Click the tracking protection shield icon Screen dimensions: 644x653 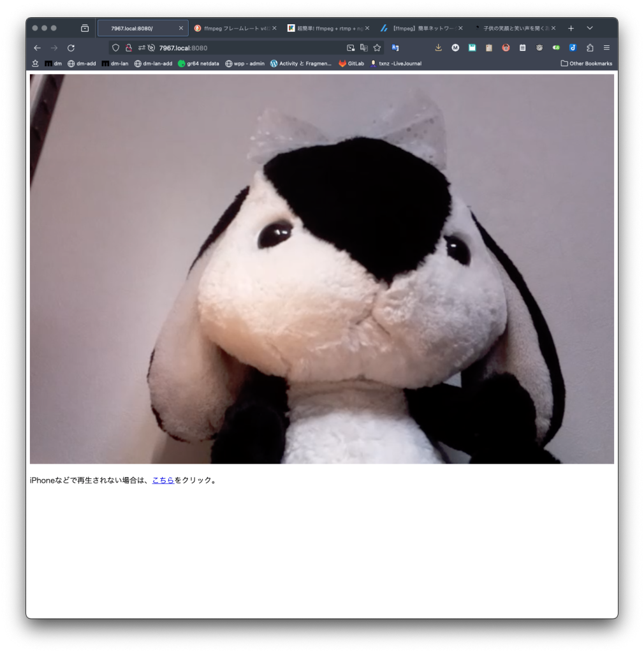click(x=115, y=48)
